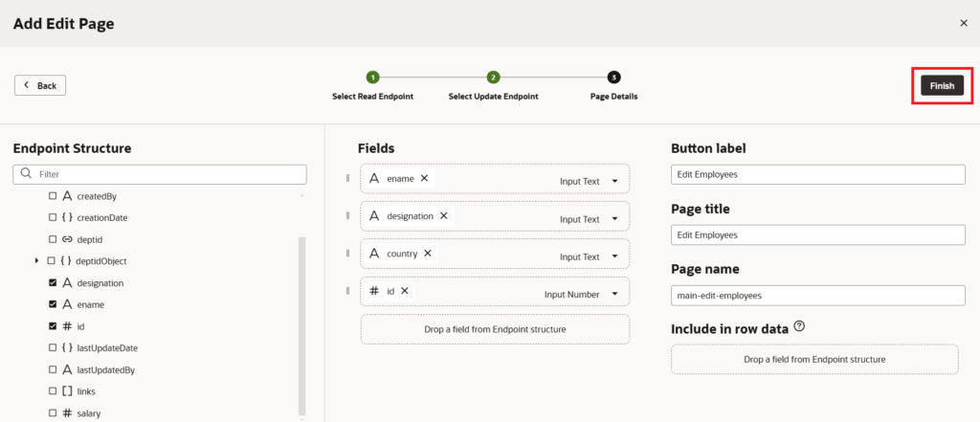
Task: Uncheck the id checkbox
Action: click(x=53, y=326)
